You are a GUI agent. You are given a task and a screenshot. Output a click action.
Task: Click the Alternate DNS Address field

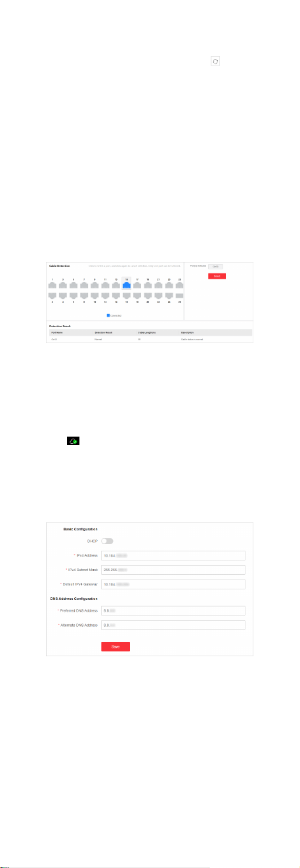[x=173, y=625]
